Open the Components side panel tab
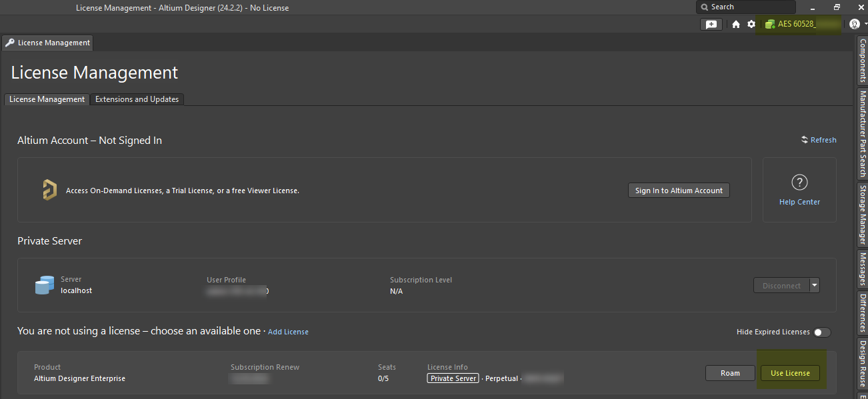 tap(863, 61)
